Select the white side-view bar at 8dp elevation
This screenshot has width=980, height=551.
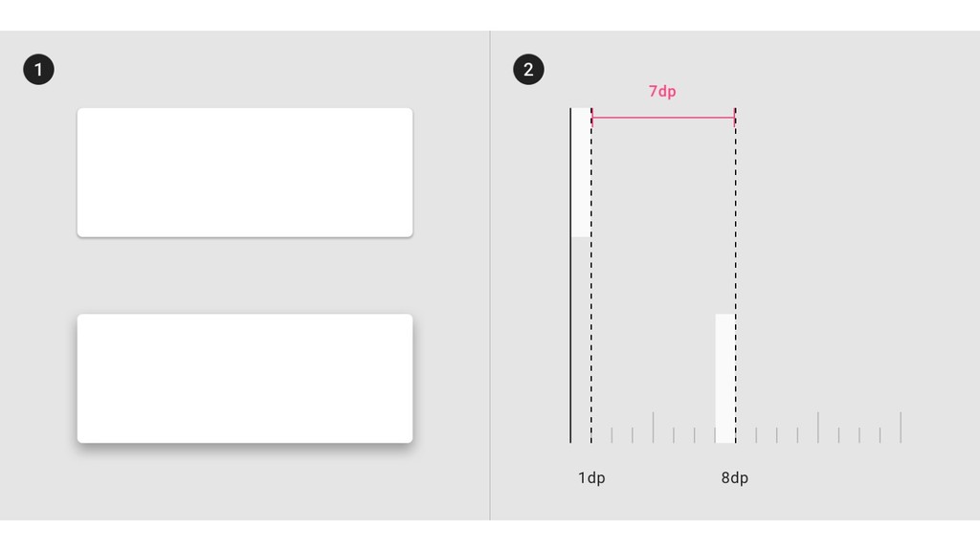click(725, 379)
